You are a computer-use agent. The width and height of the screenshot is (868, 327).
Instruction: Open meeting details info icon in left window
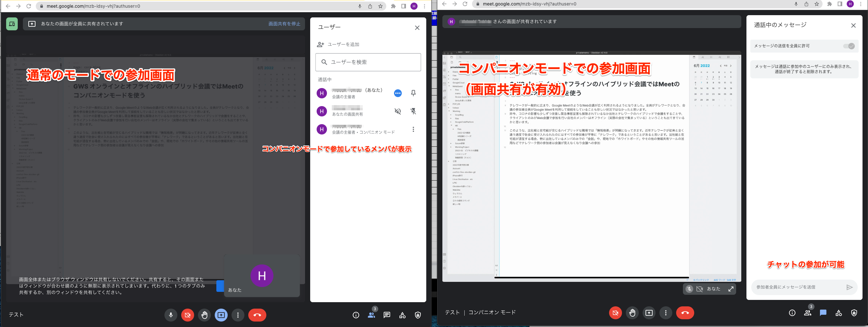[x=356, y=315]
